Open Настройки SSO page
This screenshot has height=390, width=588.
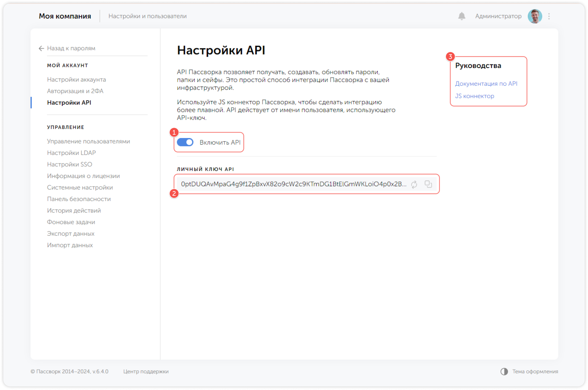tap(69, 164)
